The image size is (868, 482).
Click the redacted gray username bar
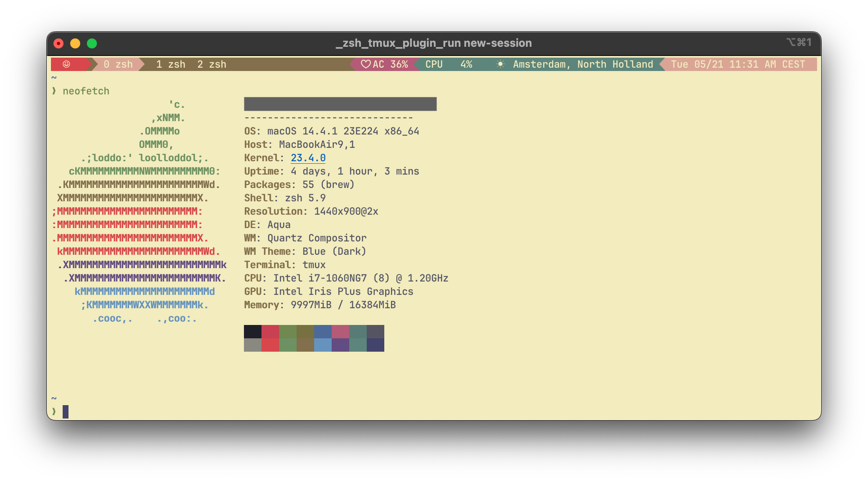click(x=340, y=104)
